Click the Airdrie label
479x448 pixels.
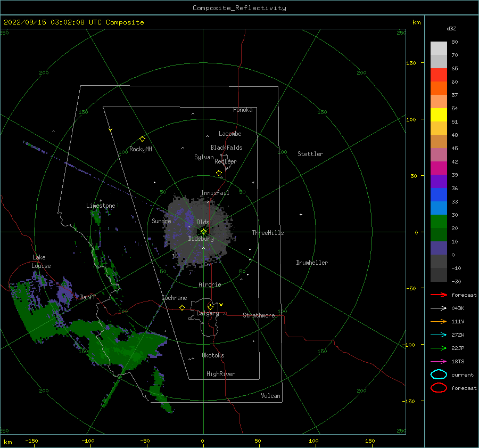pos(210,284)
